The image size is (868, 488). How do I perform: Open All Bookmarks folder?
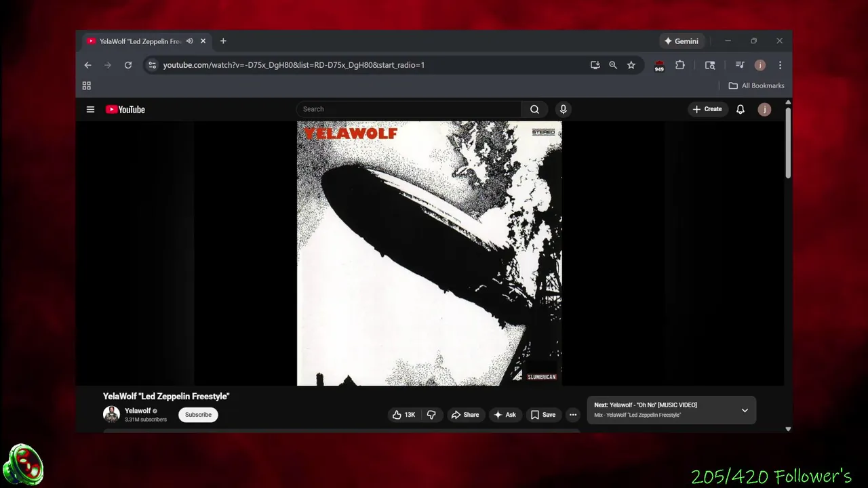pyautogui.click(x=756, y=85)
